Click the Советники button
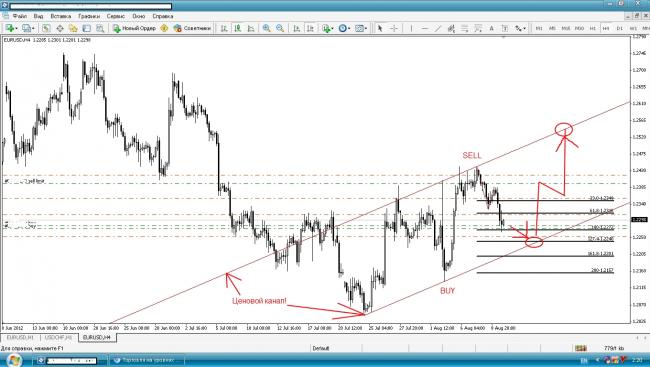The height and width of the screenshot is (367, 650). click(x=192, y=28)
